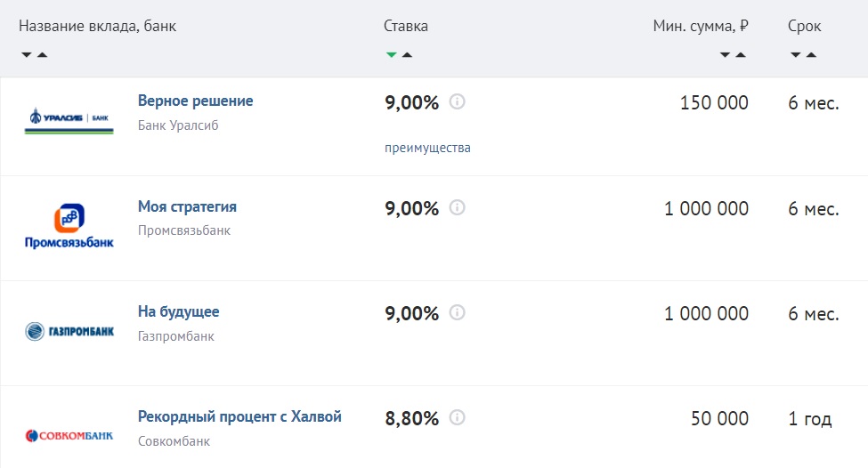The width and height of the screenshot is (868, 468).
Task: Open rate info icon beside 8,80%
Action: coord(458,417)
